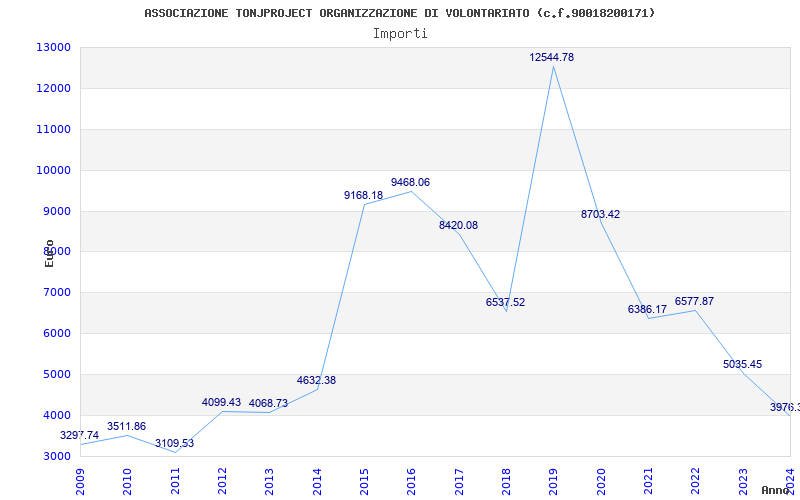Click the association name chart title
Image resolution: width=800 pixels, height=500 pixels.
[399, 13]
